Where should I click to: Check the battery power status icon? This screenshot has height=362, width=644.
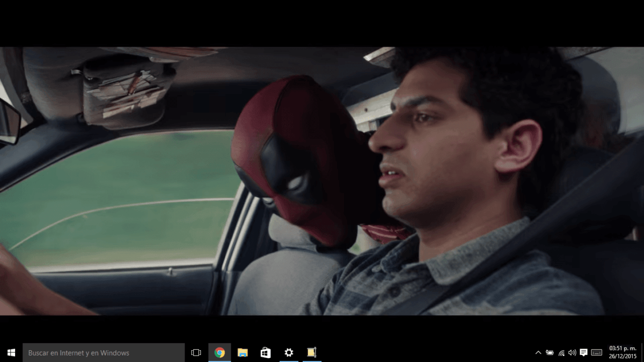pyautogui.click(x=550, y=352)
